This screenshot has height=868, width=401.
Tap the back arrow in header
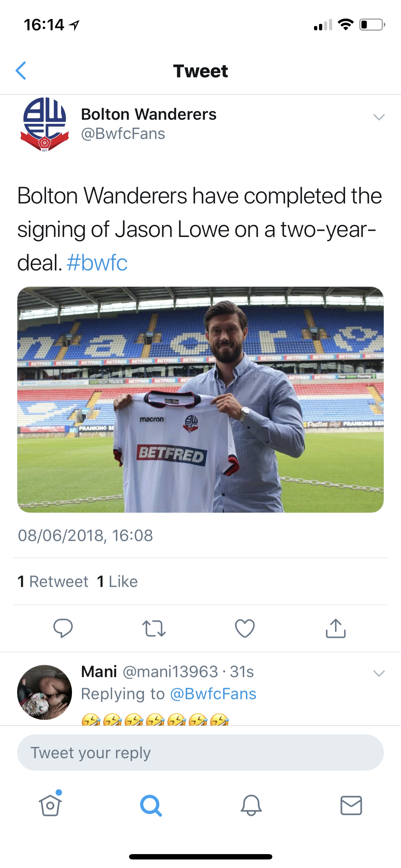pos(21,71)
